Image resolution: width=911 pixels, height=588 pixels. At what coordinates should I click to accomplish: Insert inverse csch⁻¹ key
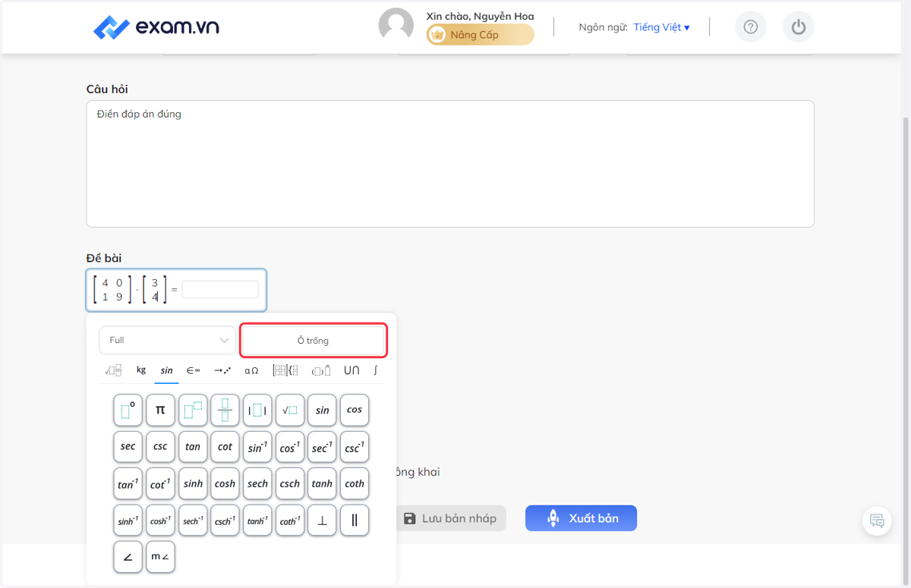click(225, 520)
